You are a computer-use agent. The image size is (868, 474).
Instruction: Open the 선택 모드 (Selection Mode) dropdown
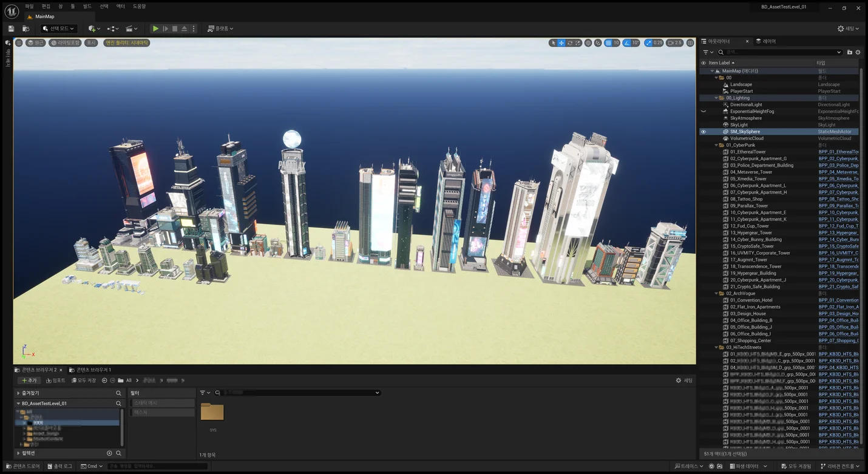[x=58, y=29]
